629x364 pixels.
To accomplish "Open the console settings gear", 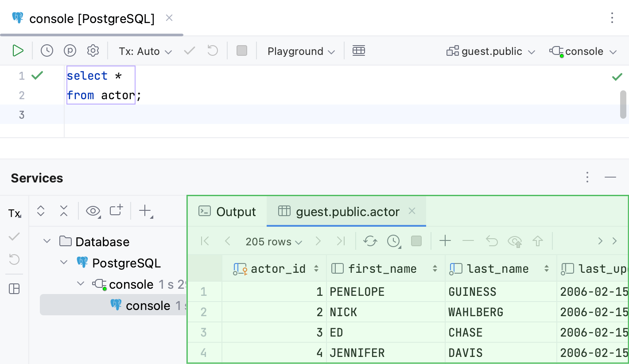I will click(x=93, y=50).
